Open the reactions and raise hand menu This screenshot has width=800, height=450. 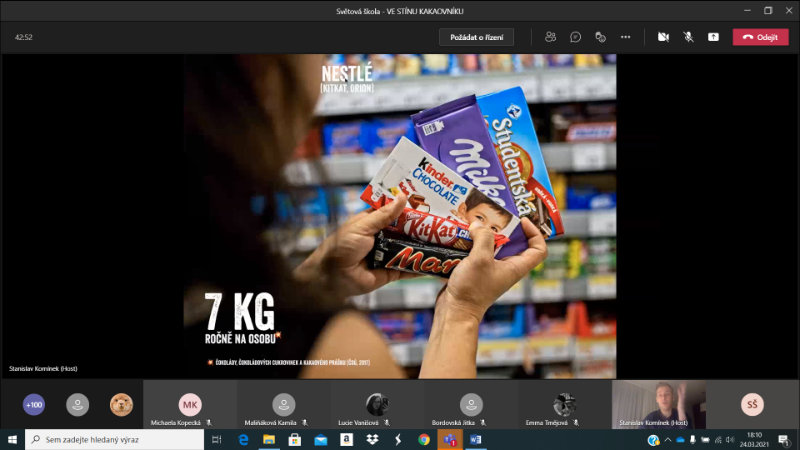[600, 37]
